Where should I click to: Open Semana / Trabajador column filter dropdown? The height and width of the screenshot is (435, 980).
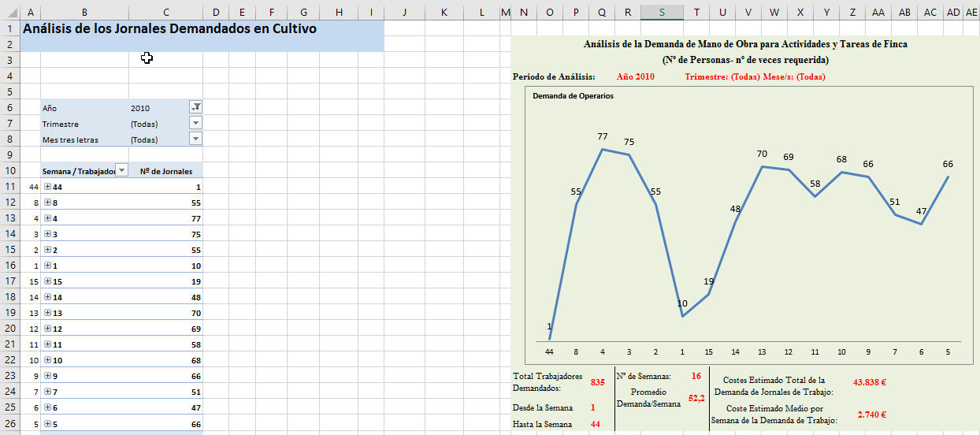(x=121, y=170)
